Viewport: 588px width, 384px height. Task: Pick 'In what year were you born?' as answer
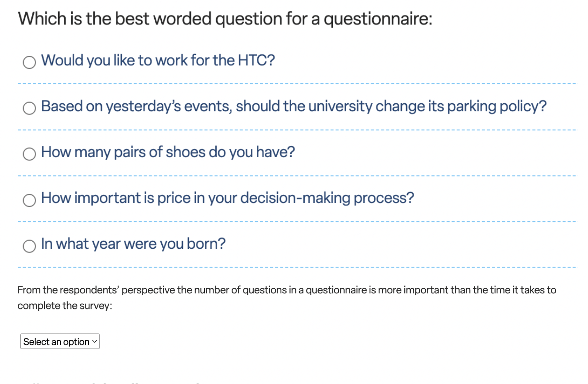tap(29, 246)
